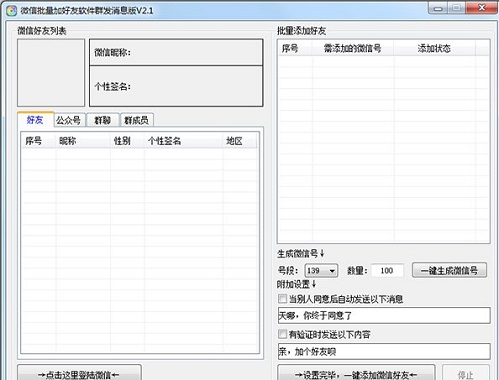
Task: Switch to the 群成员 tab
Action: pyautogui.click(x=137, y=120)
